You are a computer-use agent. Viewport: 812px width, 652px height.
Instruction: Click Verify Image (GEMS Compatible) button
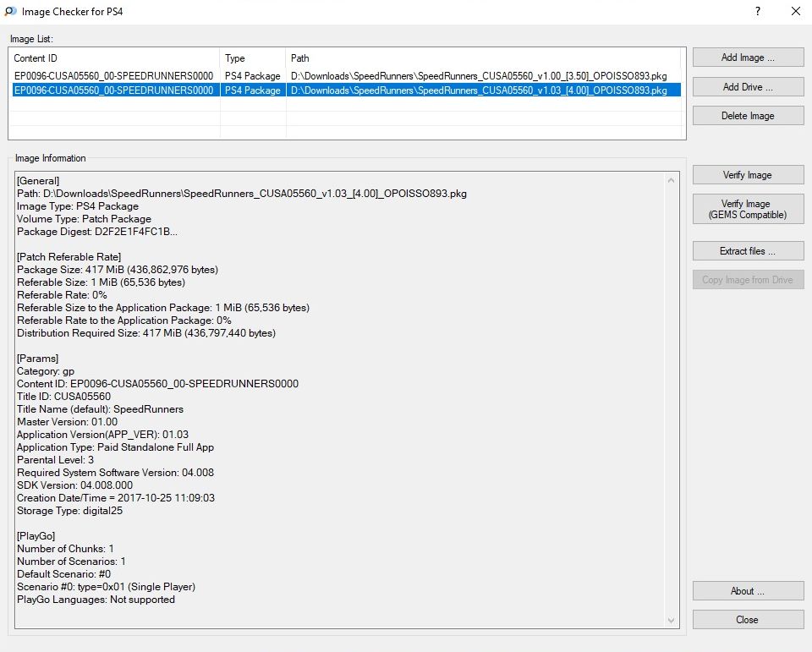[748, 209]
